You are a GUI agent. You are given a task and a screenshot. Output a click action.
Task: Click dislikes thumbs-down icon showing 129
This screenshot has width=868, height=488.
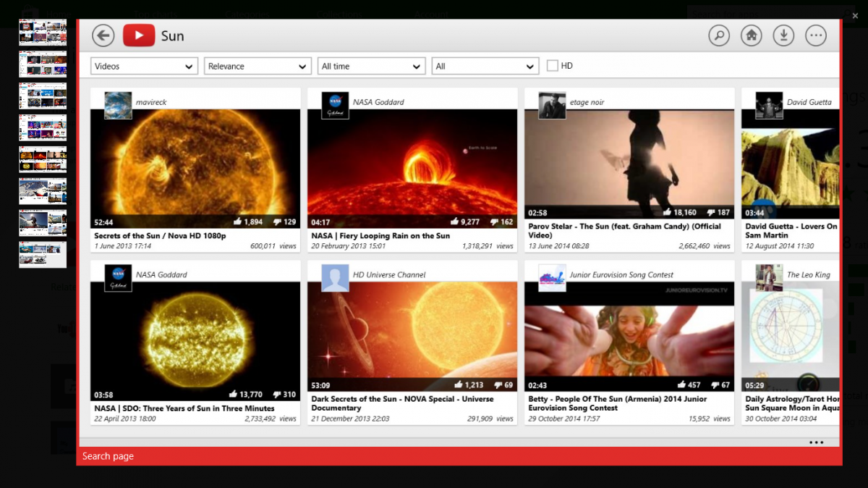(x=276, y=222)
